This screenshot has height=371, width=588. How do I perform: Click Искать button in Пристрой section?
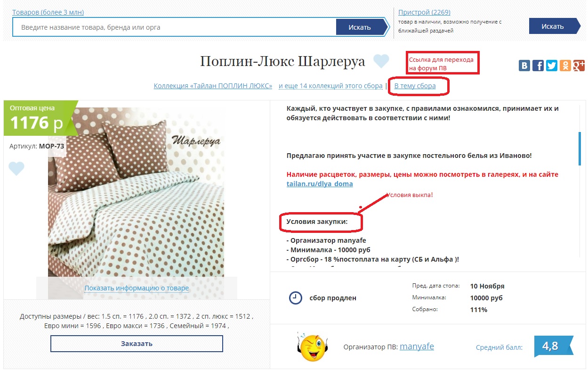[553, 26]
